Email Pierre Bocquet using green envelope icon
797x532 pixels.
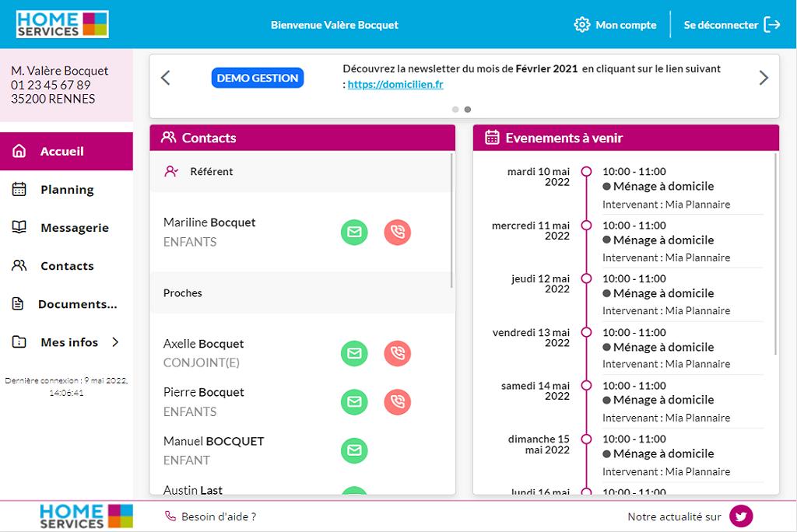tap(354, 402)
